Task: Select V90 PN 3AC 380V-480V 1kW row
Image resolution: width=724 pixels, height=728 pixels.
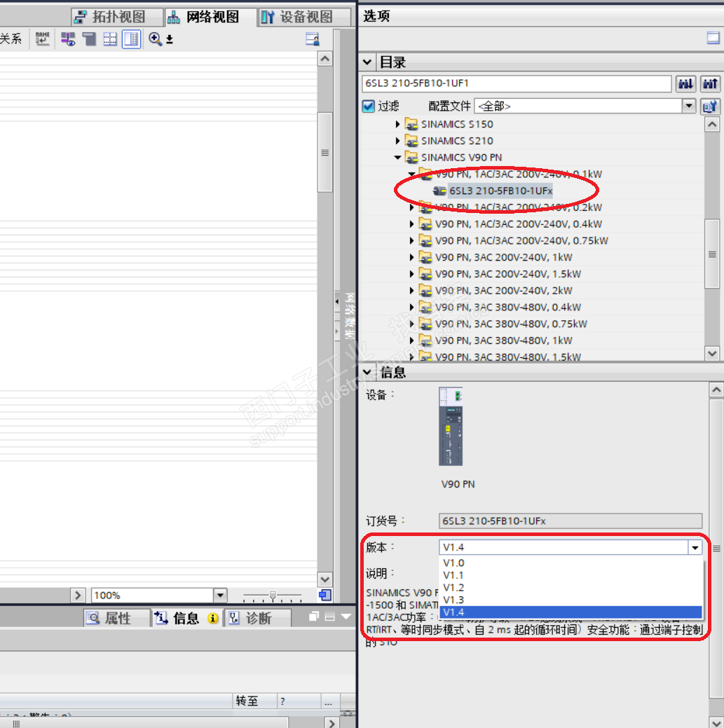Action: click(503, 341)
